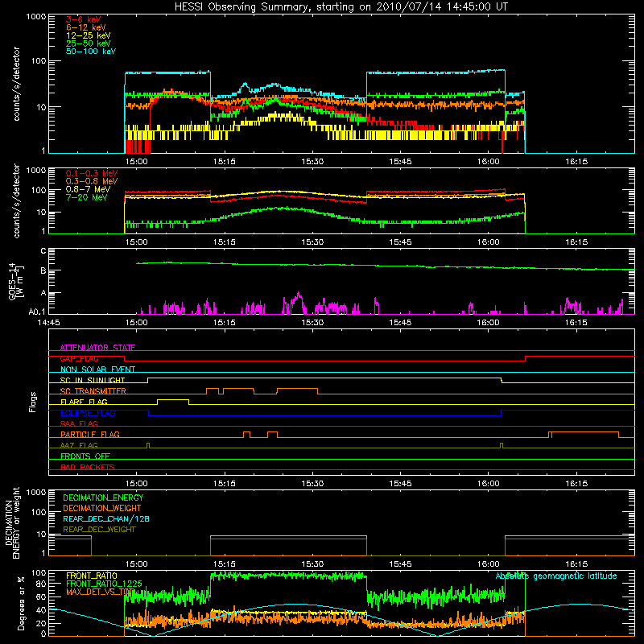Select the GAP_FLAG label

(x=79, y=358)
